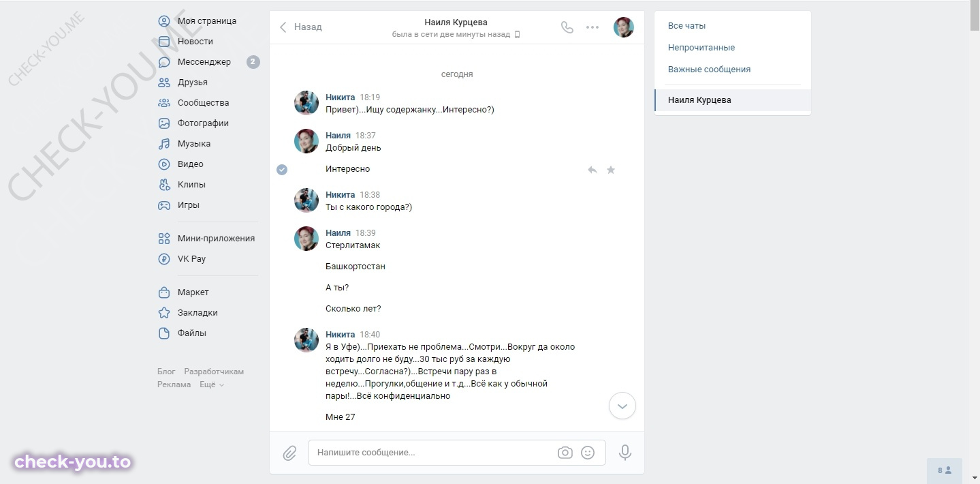Click Ты с какого города message
980x484 pixels.
368,207
